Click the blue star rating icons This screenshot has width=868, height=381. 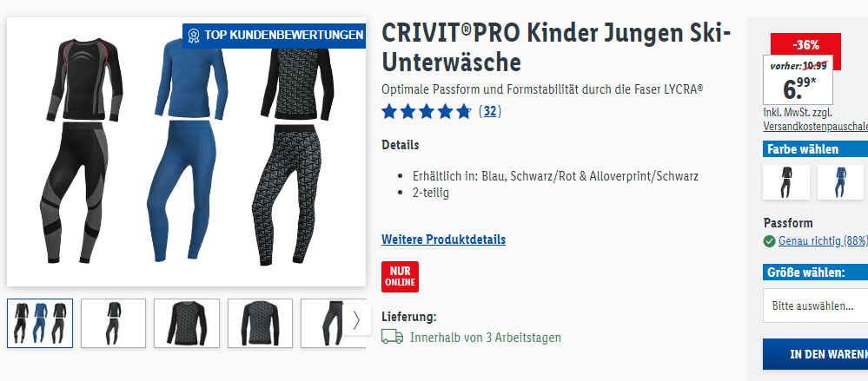pyautogui.click(x=427, y=112)
